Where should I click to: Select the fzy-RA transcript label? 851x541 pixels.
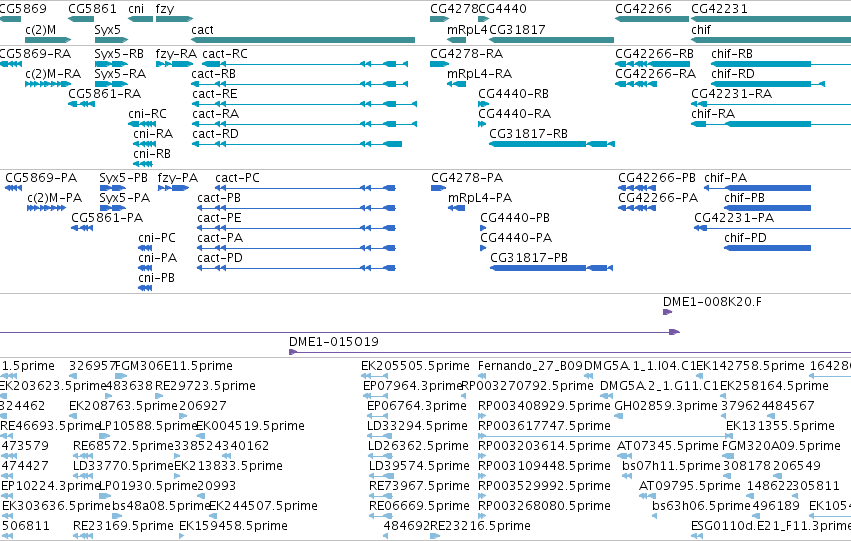pos(176,54)
